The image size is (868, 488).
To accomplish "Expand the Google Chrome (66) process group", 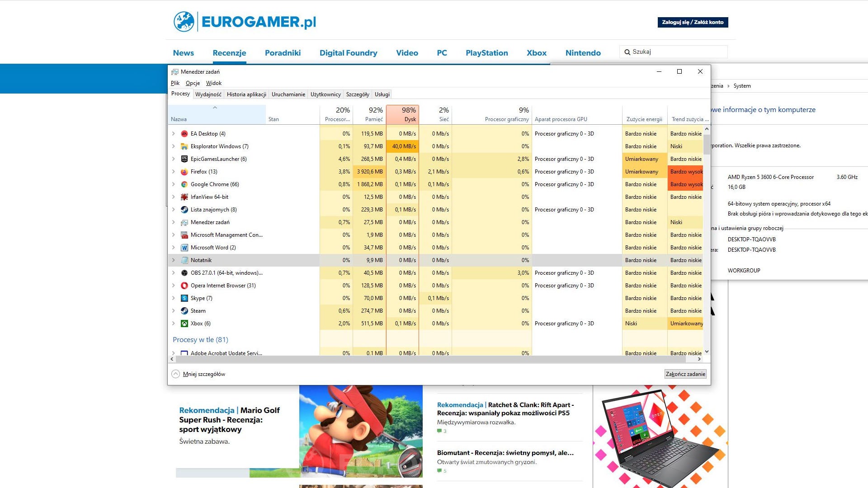I will tap(174, 184).
